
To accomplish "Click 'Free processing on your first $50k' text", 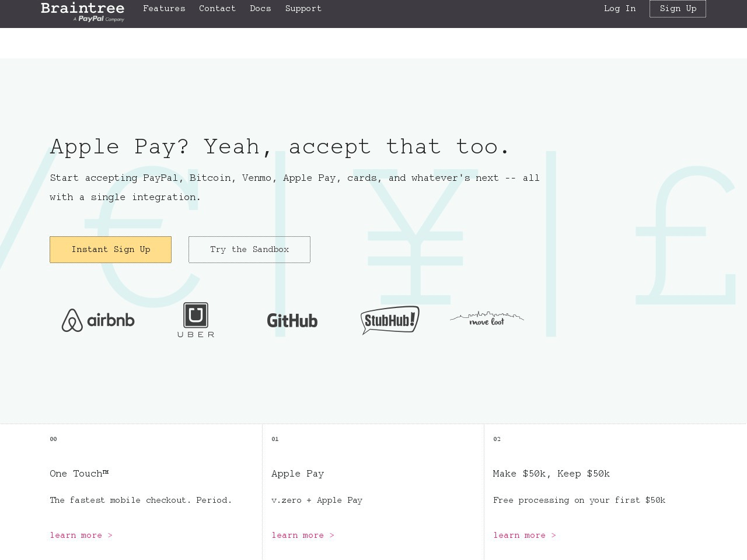I will point(579,501).
